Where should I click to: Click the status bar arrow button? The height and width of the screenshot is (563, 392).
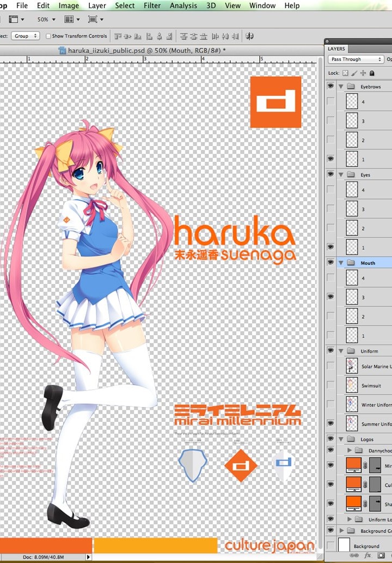click(88, 557)
